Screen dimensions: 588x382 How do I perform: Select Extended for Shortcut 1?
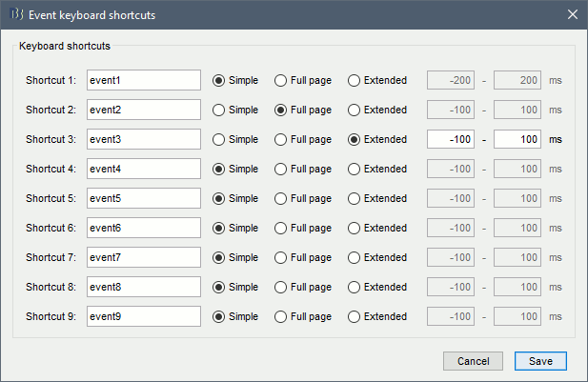click(355, 80)
